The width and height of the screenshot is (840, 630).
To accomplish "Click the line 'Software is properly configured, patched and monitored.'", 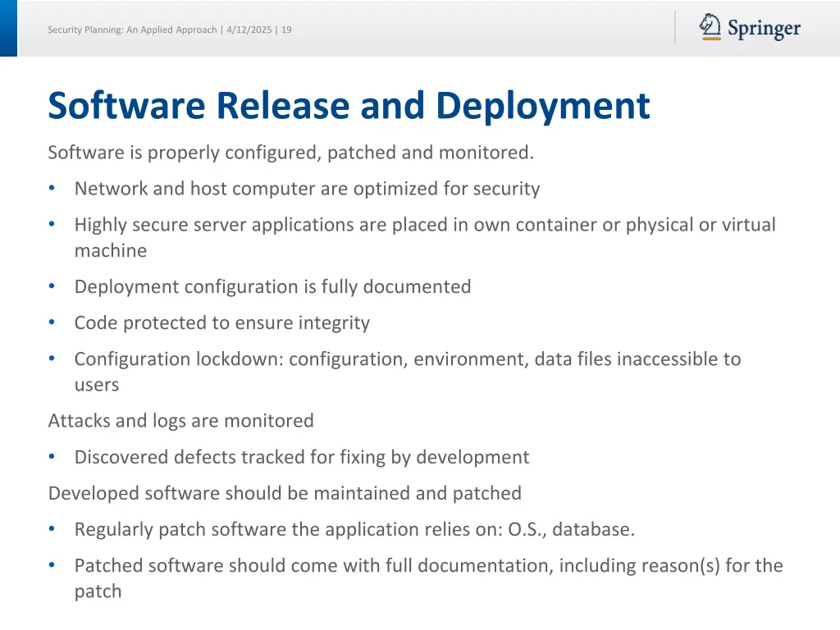I will pos(291,153).
